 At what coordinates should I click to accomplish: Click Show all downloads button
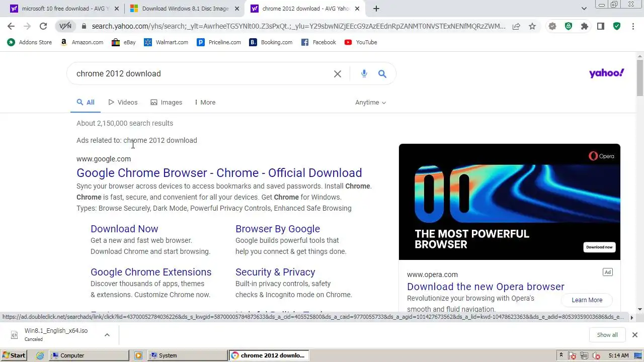(607, 335)
